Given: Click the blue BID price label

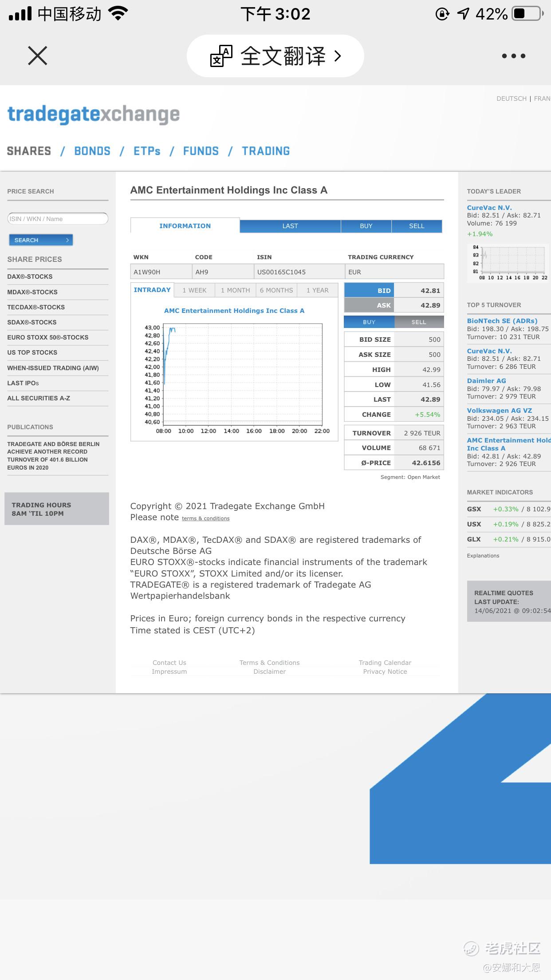Looking at the screenshot, I should (x=369, y=291).
